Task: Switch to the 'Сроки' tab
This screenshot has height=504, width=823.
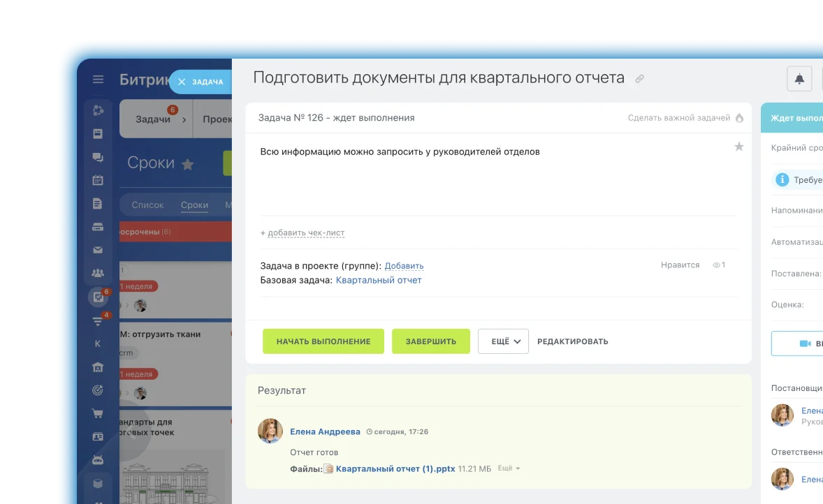Action: coord(194,205)
